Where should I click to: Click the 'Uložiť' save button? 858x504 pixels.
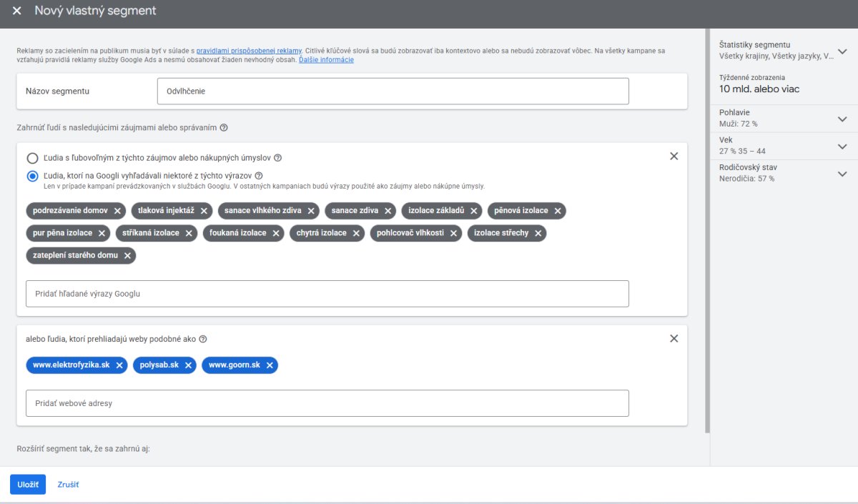(28, 485)
